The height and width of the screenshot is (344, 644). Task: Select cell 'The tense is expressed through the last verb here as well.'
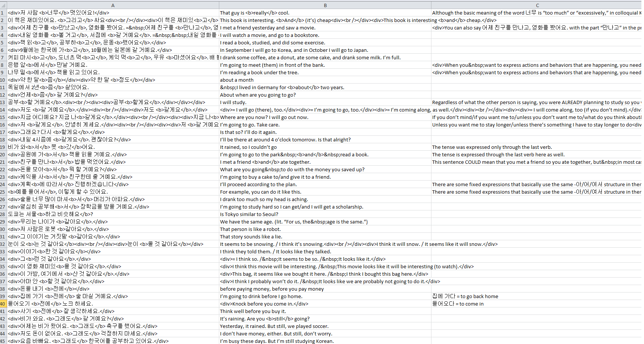click(x=537, y=154)
